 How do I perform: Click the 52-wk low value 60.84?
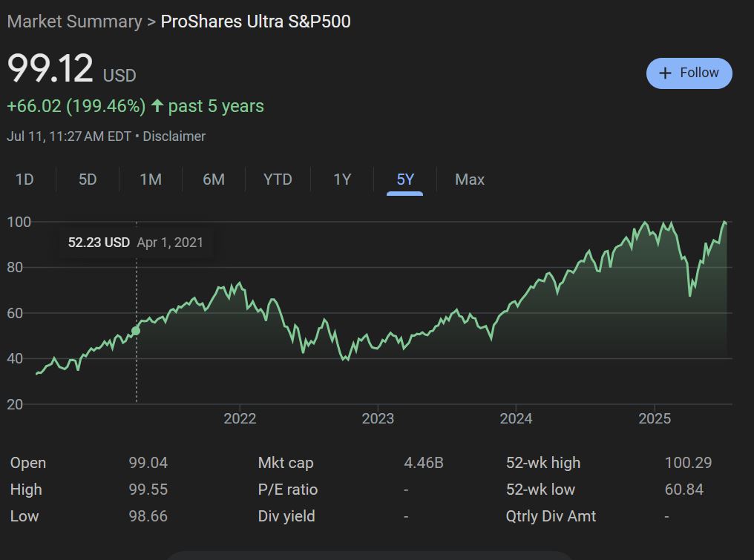[x=683, y=490]
